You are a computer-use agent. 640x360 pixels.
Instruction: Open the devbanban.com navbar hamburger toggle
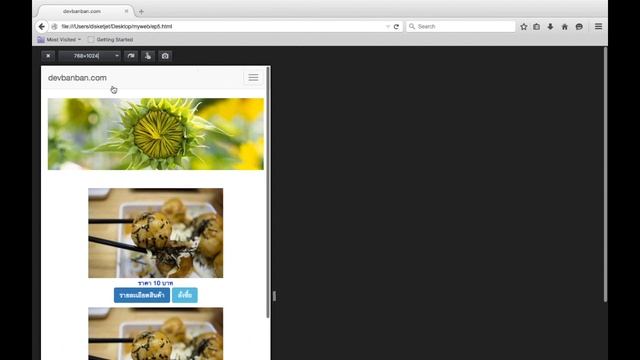(253, 78)
